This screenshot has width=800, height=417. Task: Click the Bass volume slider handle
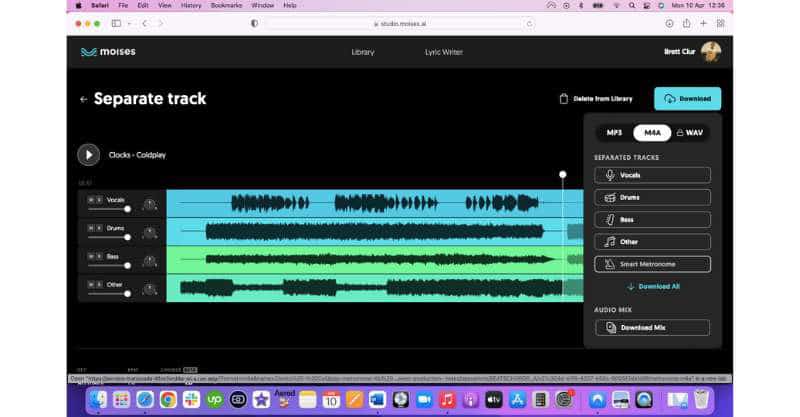[128, 265]
